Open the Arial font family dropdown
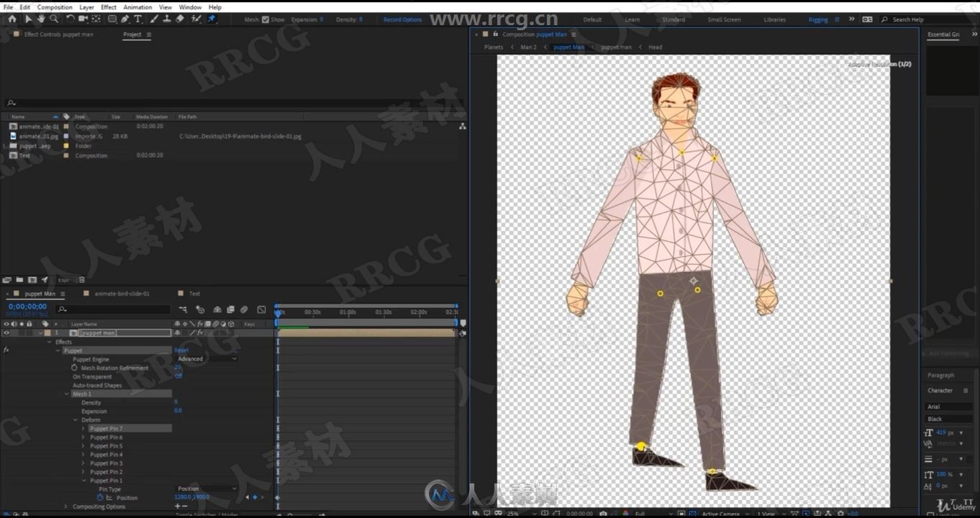Screen dimensions: 980x518 [x=948, y=406]
